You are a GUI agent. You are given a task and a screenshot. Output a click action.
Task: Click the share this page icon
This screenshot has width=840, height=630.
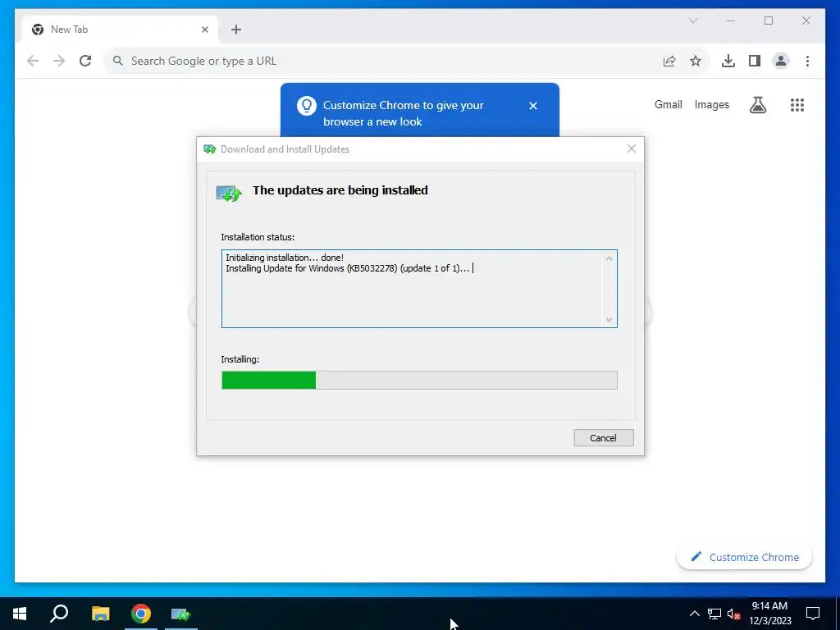click(669, 61)
